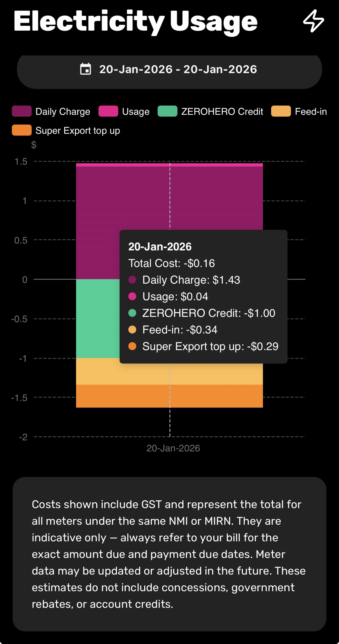Toggle the Daily Charge legend label
339x644 pixels.
pyautogui.click(x=63, y=112)
